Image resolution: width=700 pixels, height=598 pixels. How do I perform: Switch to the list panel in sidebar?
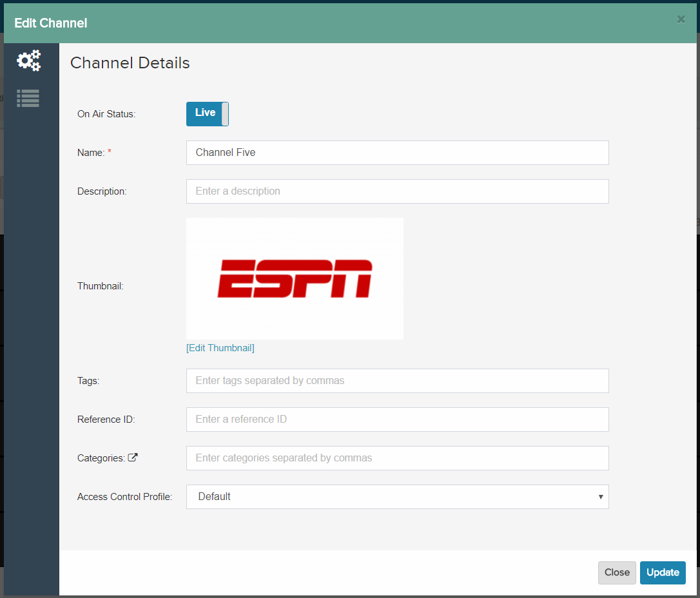pyautogui.click(x=28, y=98)
